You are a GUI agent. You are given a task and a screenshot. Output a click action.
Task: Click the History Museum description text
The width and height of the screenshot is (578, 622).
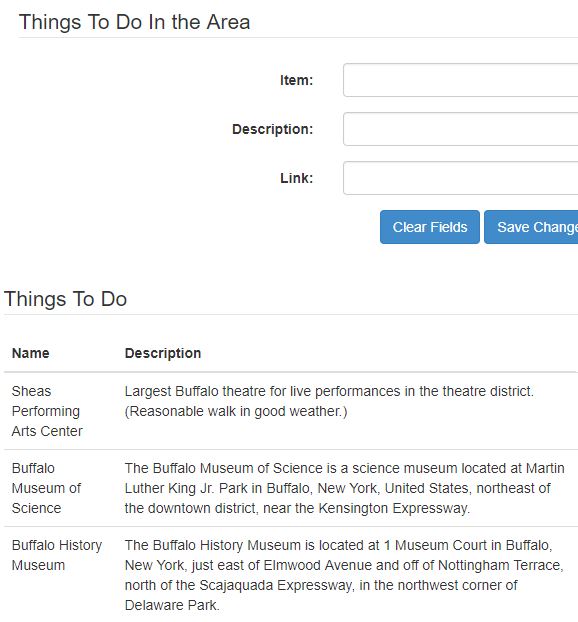(x=344, y=575)
